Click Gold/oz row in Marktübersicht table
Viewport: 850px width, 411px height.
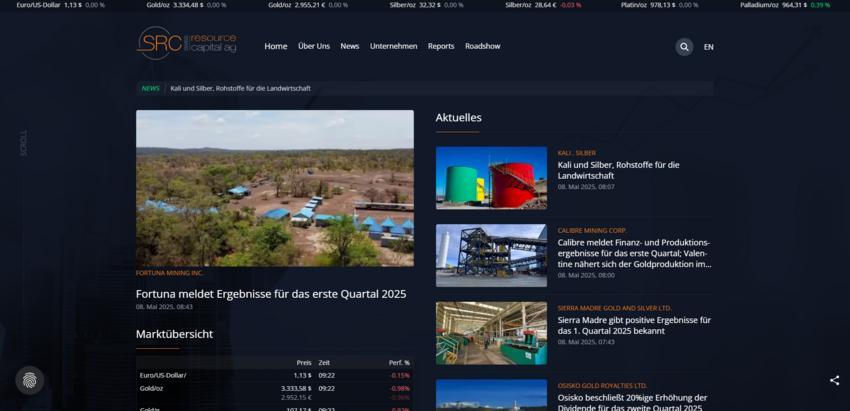(275, 393)
